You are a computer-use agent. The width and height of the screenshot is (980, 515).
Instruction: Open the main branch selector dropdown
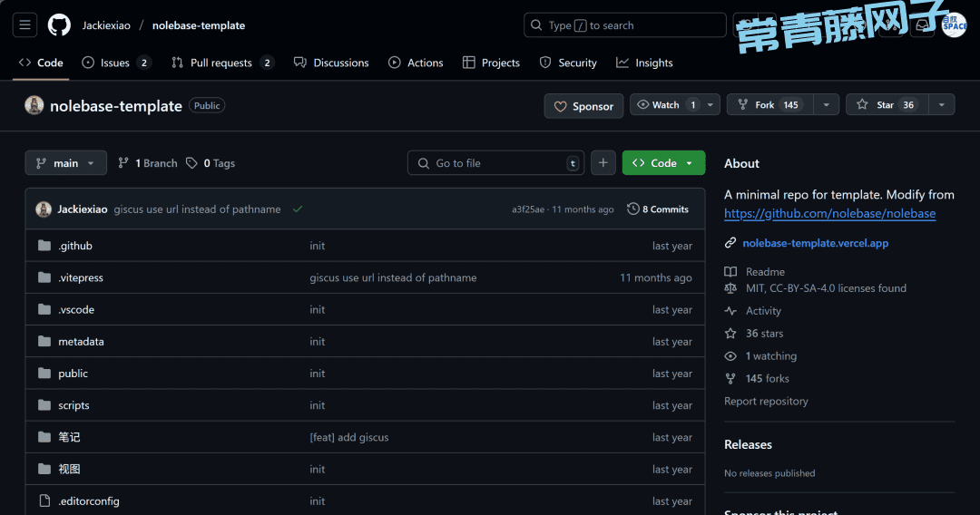65,163
